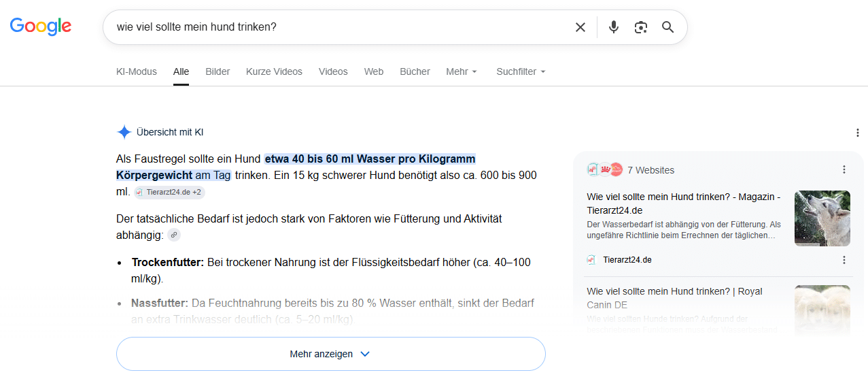Open the Bilder tab
This screenshot has width=868, height=377.
(x=218, y=71)
